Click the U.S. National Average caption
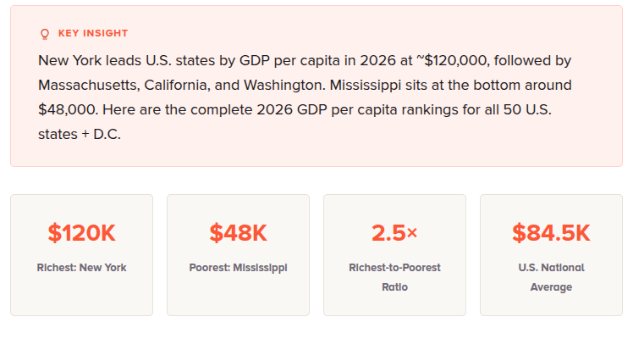This screenshot has height=339, width=644. (x=551, y=277)
